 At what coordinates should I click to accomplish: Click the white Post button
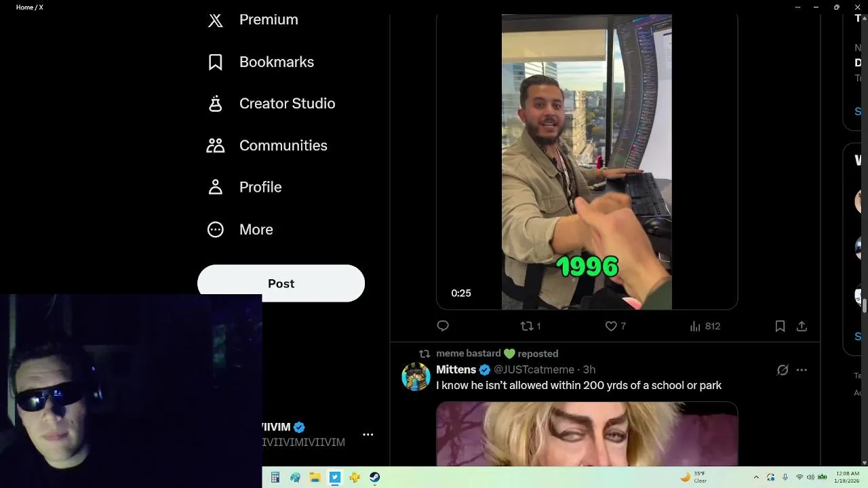(x=281, y=283)
